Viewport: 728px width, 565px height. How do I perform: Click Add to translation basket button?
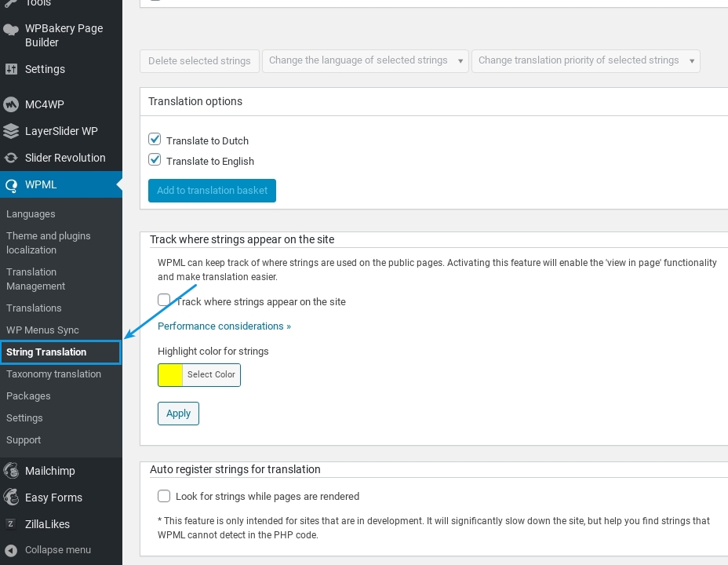click(212, 191)
